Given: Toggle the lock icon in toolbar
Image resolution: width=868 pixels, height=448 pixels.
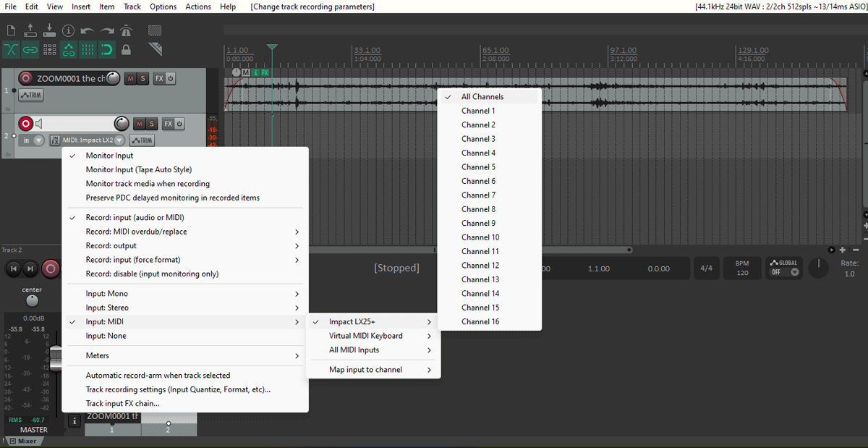Looking at the screenshot, I should pos(126,50).
